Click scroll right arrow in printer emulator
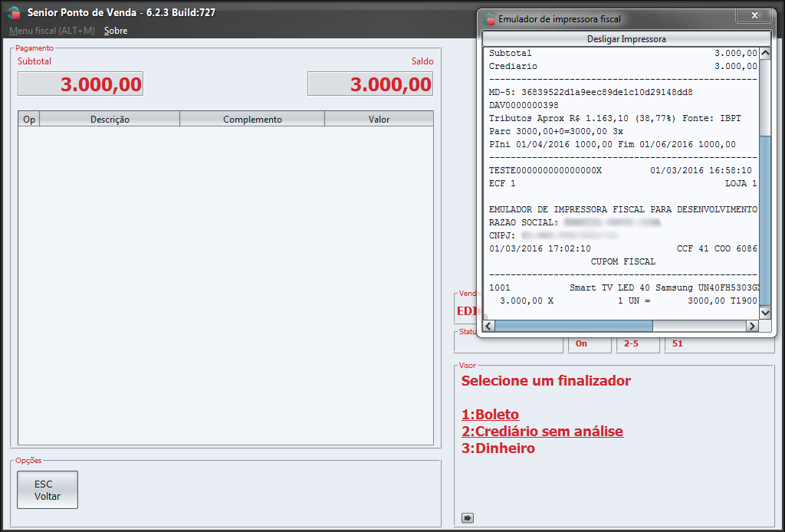 tap(752, 327)
